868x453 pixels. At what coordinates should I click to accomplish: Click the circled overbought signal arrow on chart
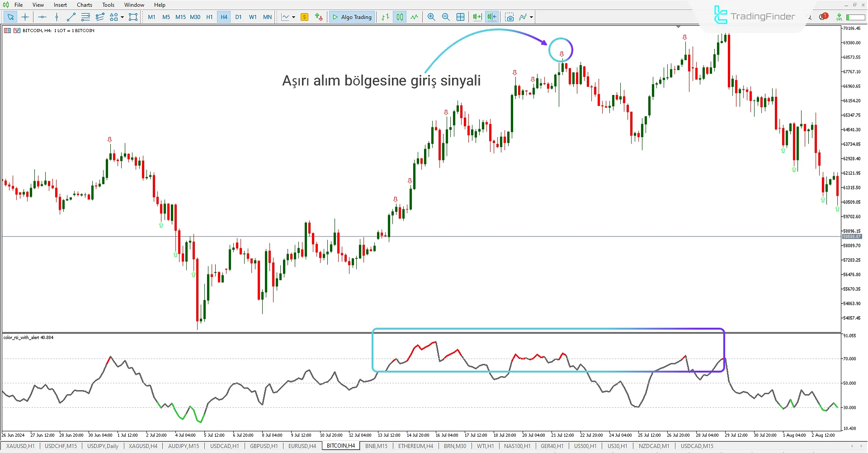(x=561, y=54)
